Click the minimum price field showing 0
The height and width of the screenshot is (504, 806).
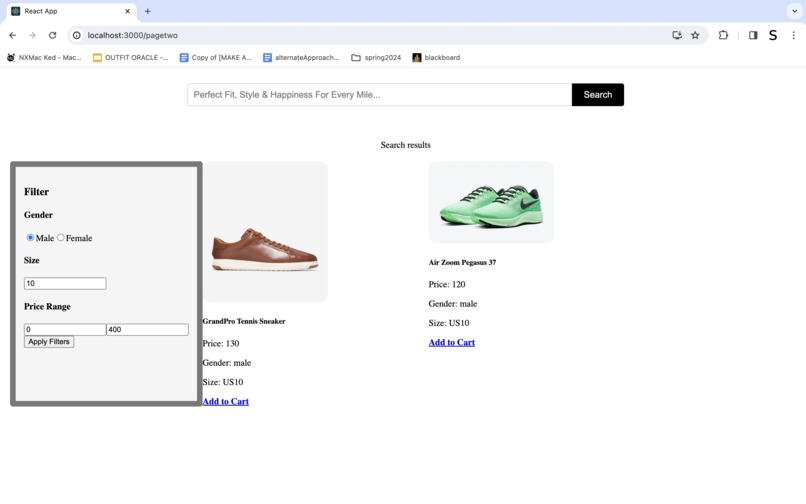click(65, 330)
